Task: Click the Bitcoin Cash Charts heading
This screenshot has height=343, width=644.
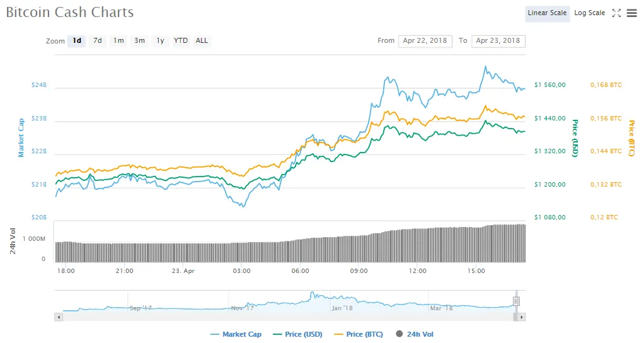Action: [70, 13]
